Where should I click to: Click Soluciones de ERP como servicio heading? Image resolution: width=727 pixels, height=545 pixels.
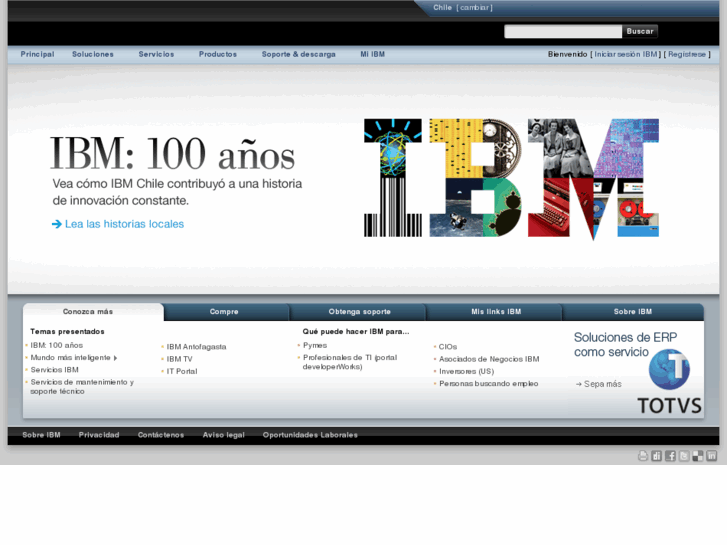625,345
